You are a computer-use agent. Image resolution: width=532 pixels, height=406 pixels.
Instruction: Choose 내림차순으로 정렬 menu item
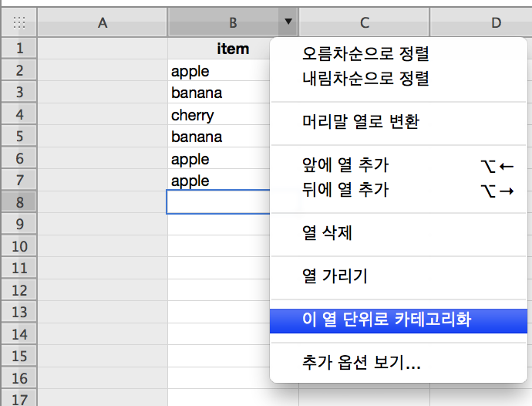click(x=399, y=79)
